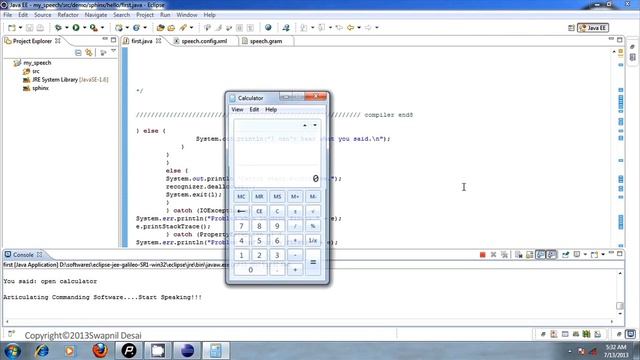Open Display Selected Console dropdown arrow

(585, 255)
